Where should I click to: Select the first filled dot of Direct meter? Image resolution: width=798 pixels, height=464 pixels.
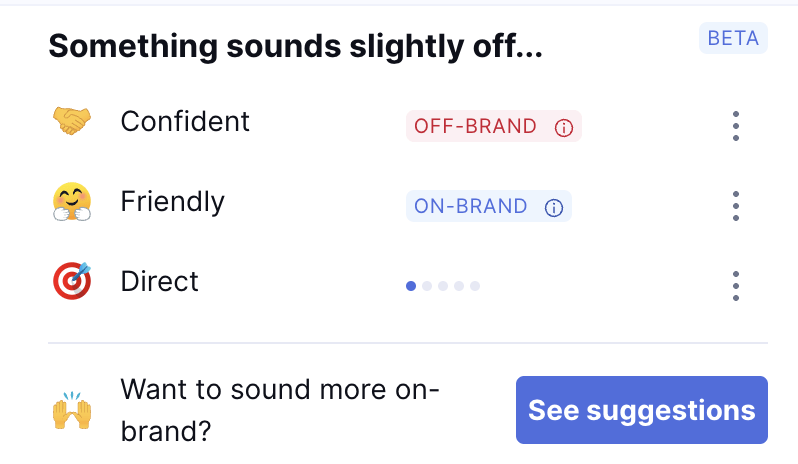coord(411,286)
